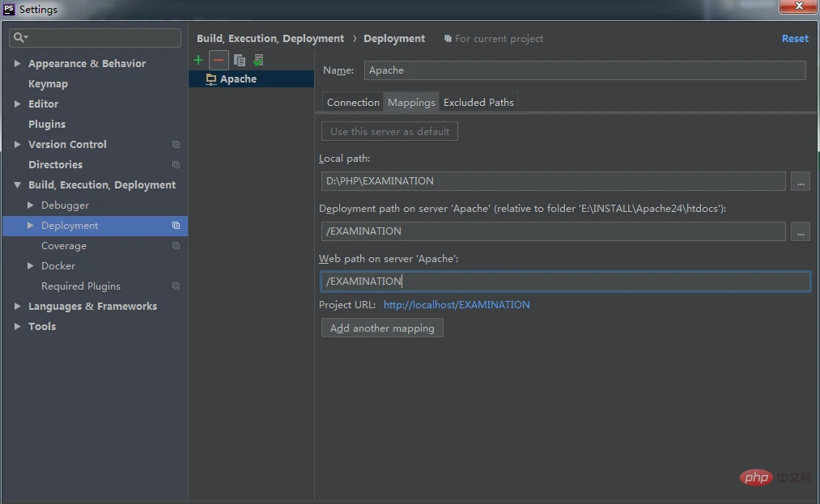This screenshot has height=504, width=820.
Task: Click Add another mapping button
Action: [382, 328]
